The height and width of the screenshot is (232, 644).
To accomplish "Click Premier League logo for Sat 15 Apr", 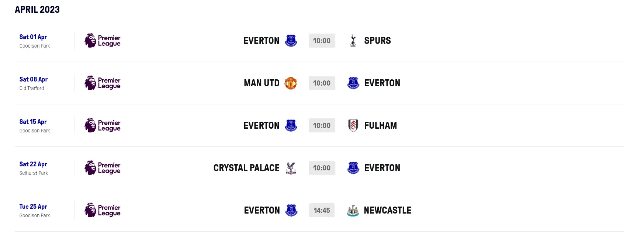I will coord(103,125).
